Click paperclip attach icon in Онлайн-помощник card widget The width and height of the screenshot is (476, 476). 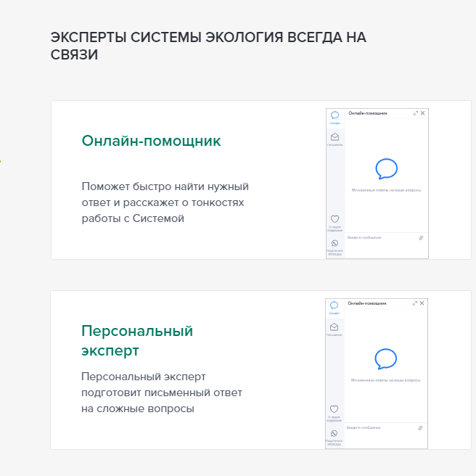(421, 238)
